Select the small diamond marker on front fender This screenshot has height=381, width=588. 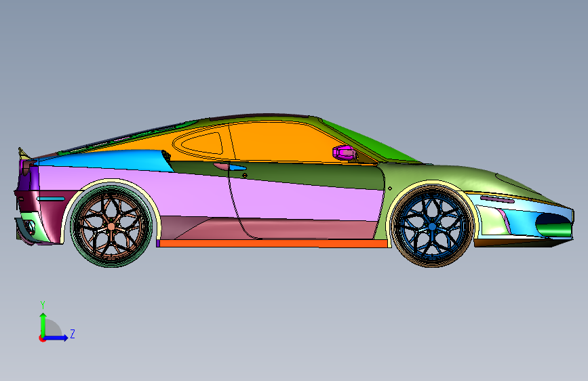click(x=390, y=188)
